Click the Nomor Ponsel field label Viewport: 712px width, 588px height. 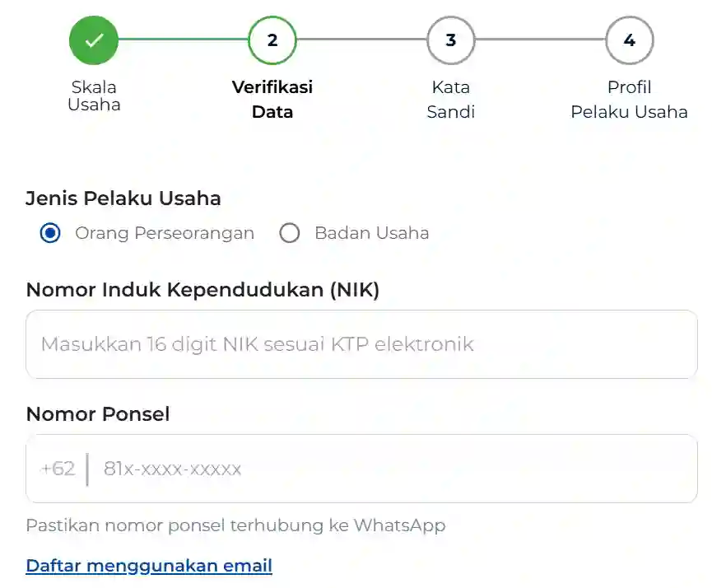[98, 414]
